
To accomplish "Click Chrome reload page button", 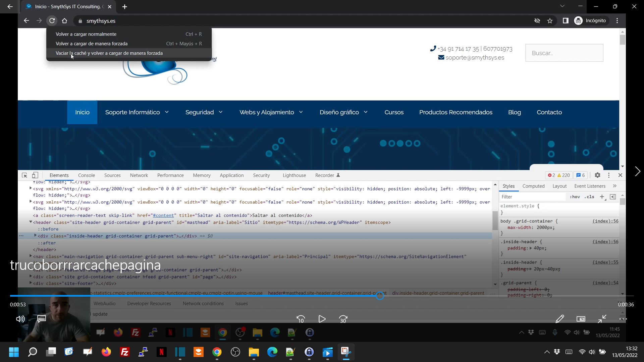I will [52, 21].
